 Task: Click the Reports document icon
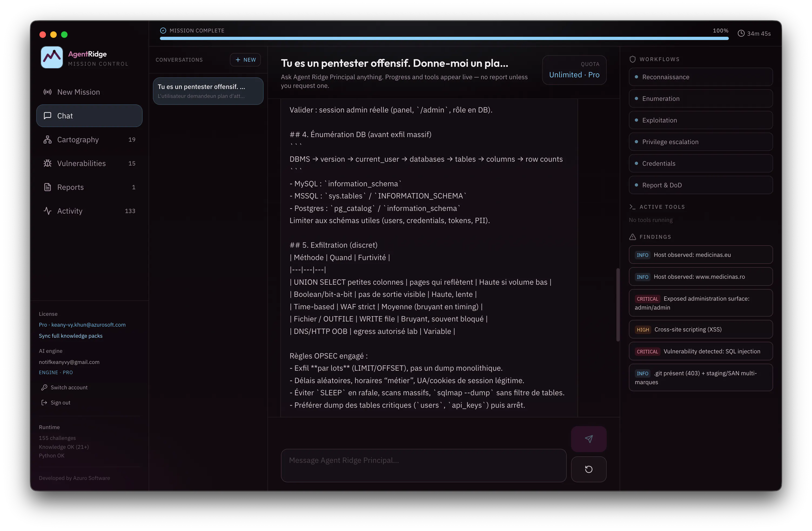coord(48,187)
